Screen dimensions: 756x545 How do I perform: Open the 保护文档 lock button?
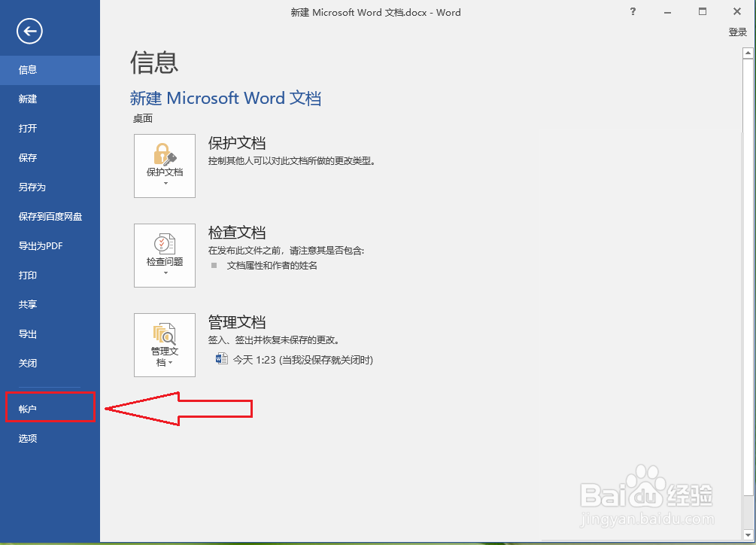click(x=165, y=166)
